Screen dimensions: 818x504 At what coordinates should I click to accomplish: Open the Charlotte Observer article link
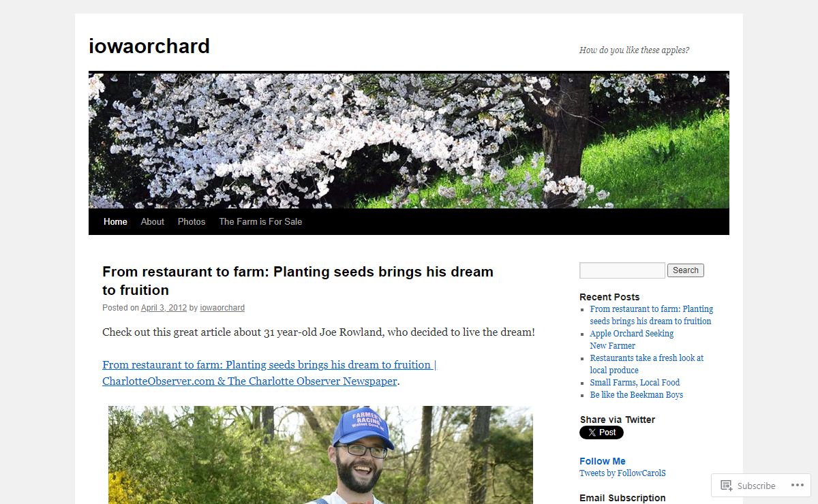tap(269, 373)
